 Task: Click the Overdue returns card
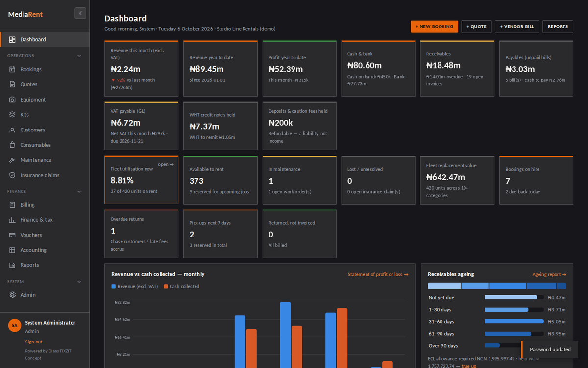[x=141, y=234]
